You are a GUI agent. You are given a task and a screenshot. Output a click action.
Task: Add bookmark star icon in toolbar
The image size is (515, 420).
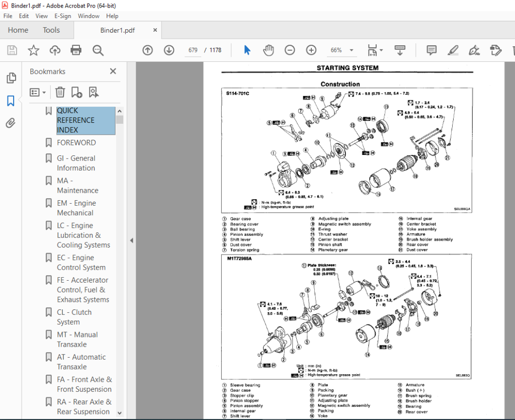point(34,50)
